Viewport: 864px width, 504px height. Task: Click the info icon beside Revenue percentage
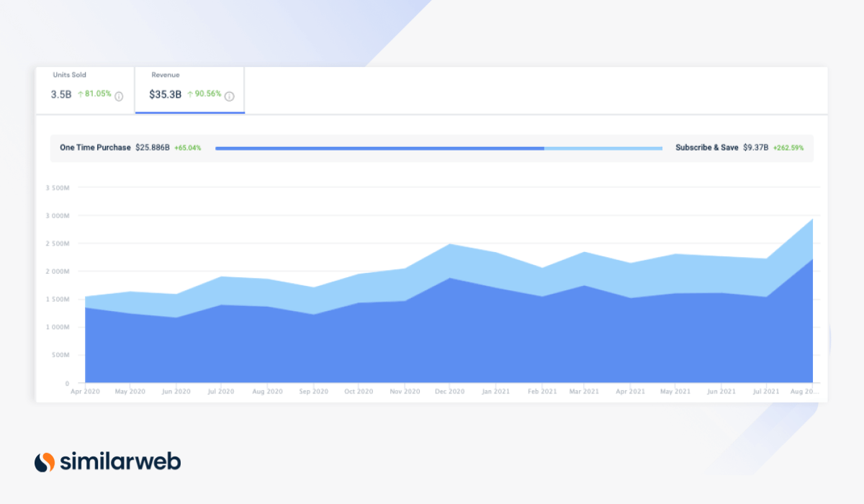pyautogui.click(x=229, y=96)
